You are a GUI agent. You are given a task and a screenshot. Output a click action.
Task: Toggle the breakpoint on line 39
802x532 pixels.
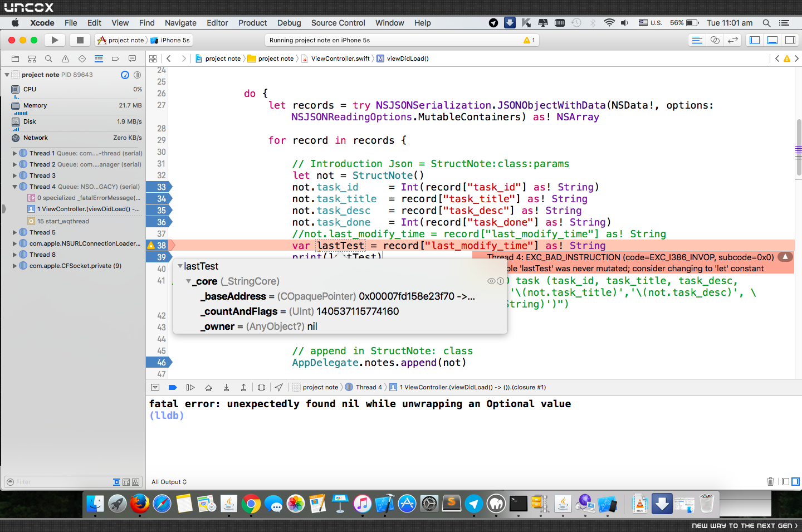159,257
